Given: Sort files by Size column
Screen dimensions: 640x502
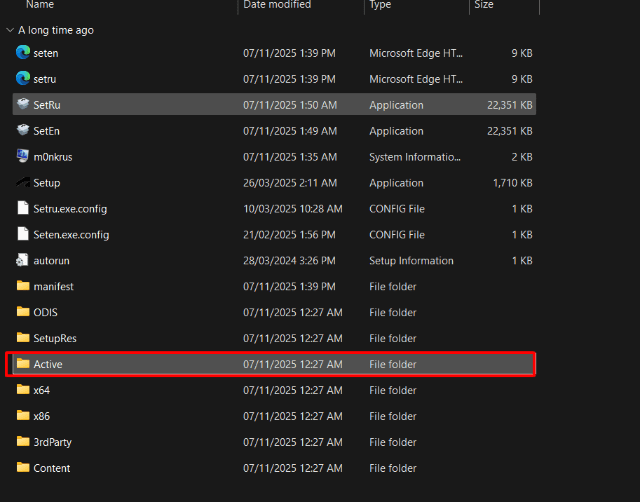Looking at the screenshot, I should pos(484,5).
